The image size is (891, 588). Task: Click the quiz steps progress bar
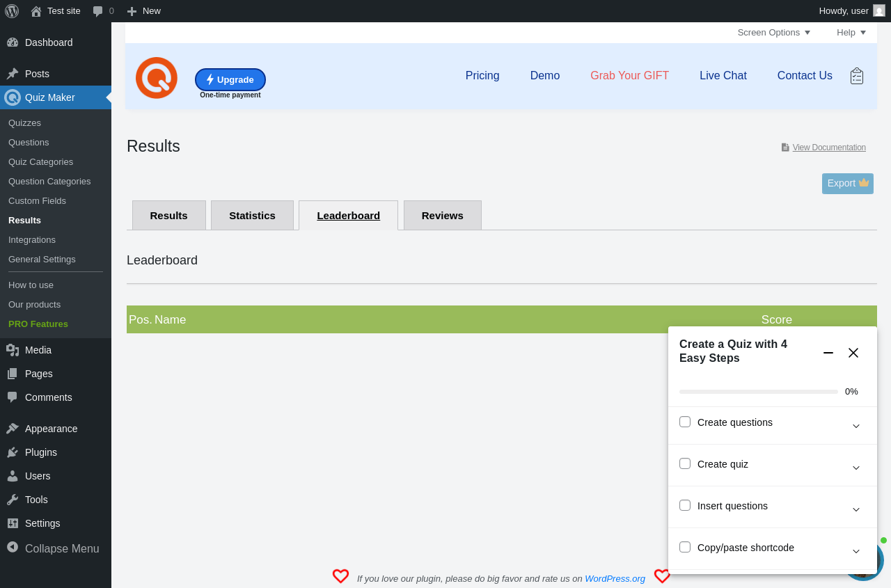coord(759,392)
